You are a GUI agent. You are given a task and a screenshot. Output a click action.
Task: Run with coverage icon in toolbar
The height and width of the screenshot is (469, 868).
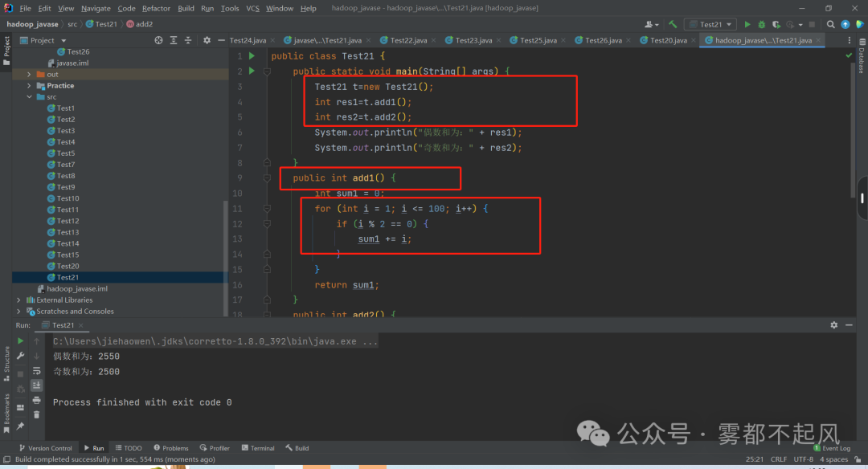(x=776, y=24)
